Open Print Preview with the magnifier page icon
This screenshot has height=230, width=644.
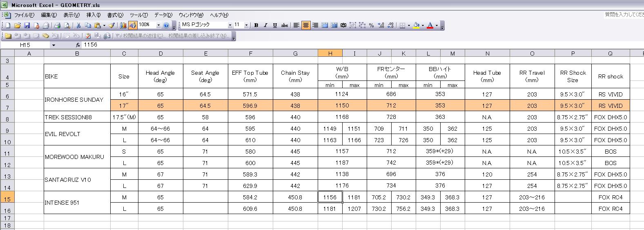[67, 25]
